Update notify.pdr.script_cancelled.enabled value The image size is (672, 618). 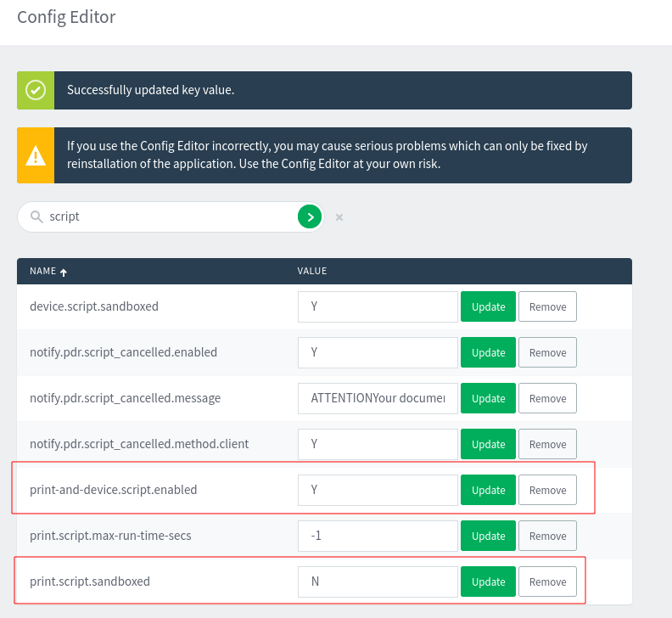488,353
